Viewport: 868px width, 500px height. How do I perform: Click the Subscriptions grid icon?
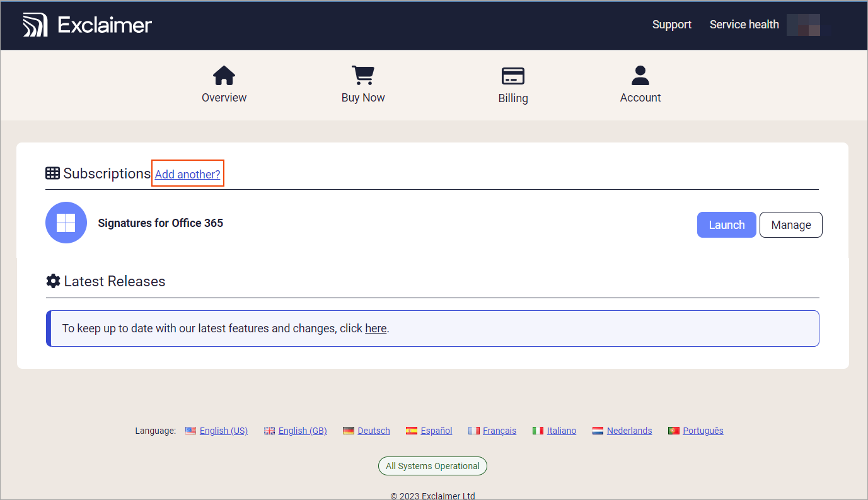coord(52,173)
